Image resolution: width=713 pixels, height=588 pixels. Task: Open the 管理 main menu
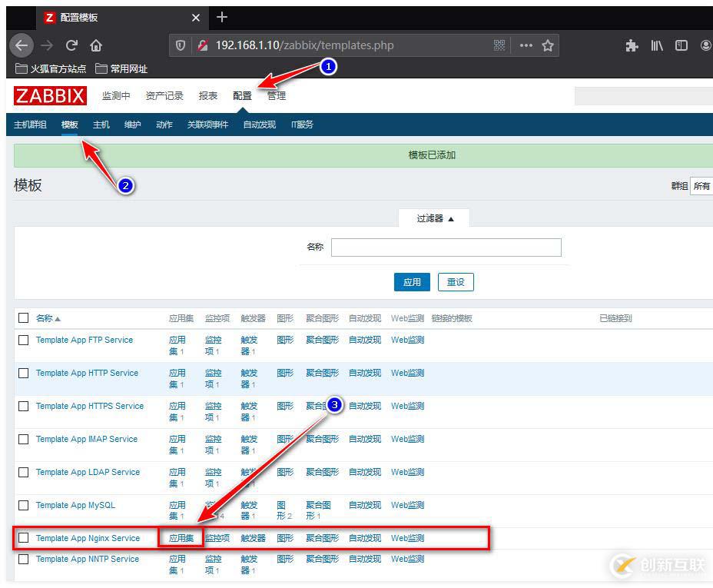(x=277, y=95)
